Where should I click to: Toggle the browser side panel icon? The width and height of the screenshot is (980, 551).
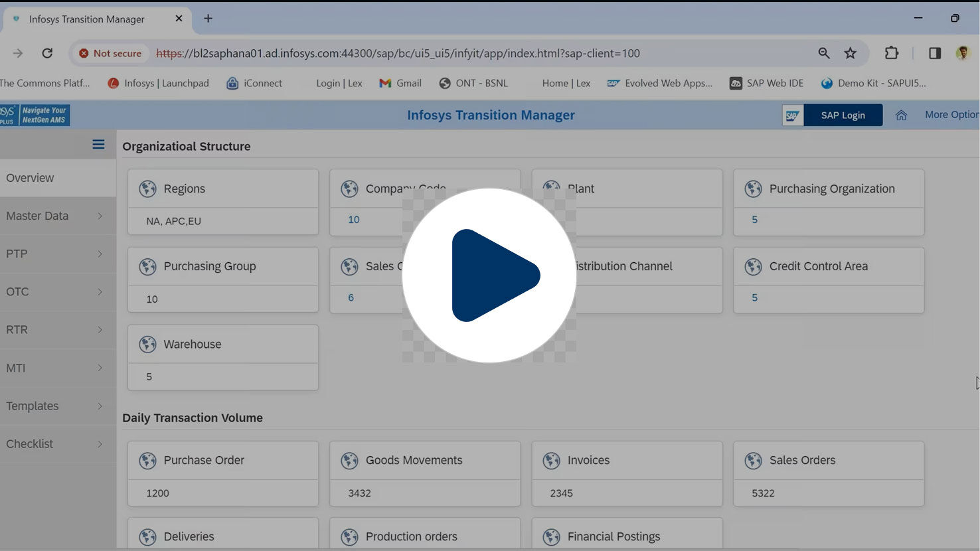pyautogui.click(x=935, y=53)
